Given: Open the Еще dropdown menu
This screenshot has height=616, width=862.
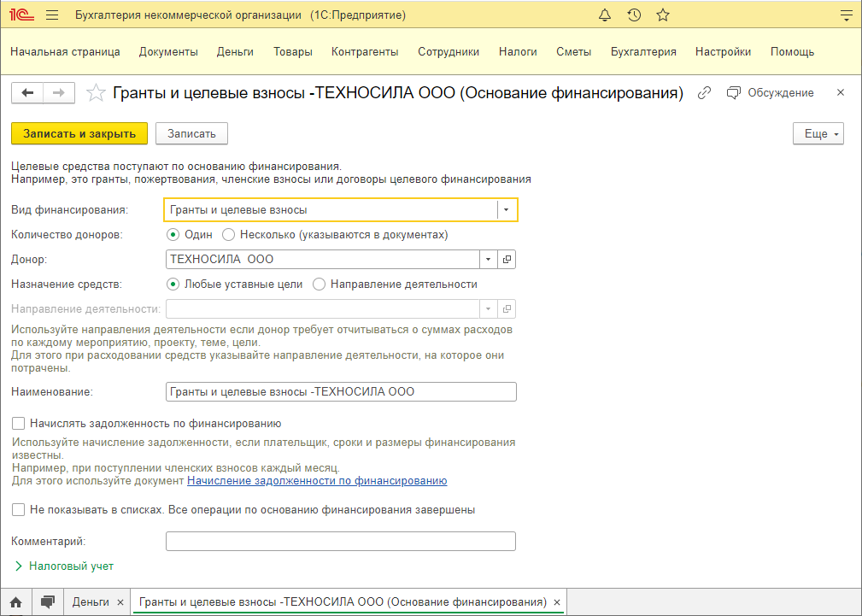Looking at the screenshot, I should (x=818, y=133).
